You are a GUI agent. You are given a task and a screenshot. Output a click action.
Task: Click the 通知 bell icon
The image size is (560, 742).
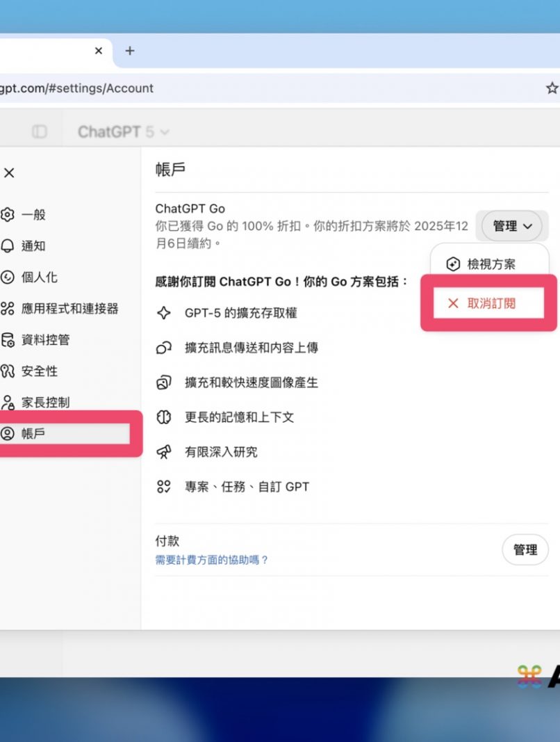click(x=8, y=246)
